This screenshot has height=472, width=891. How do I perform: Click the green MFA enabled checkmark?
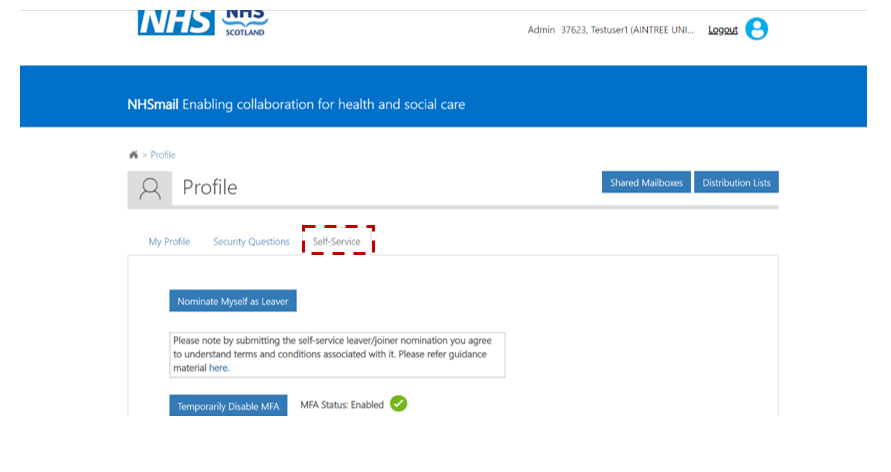click(398, 404)
